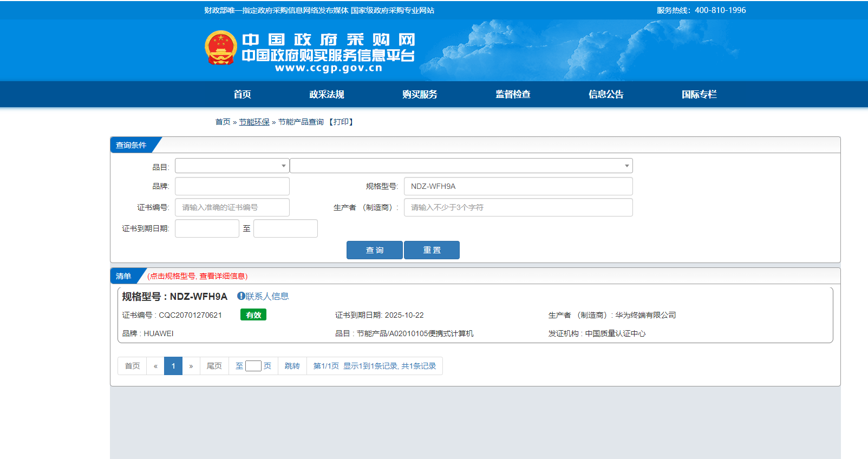Image resolution: width=868 pixels, height=459 pixels.
Task: Jump to last page with 尾页
Action: tap(214, 366)
